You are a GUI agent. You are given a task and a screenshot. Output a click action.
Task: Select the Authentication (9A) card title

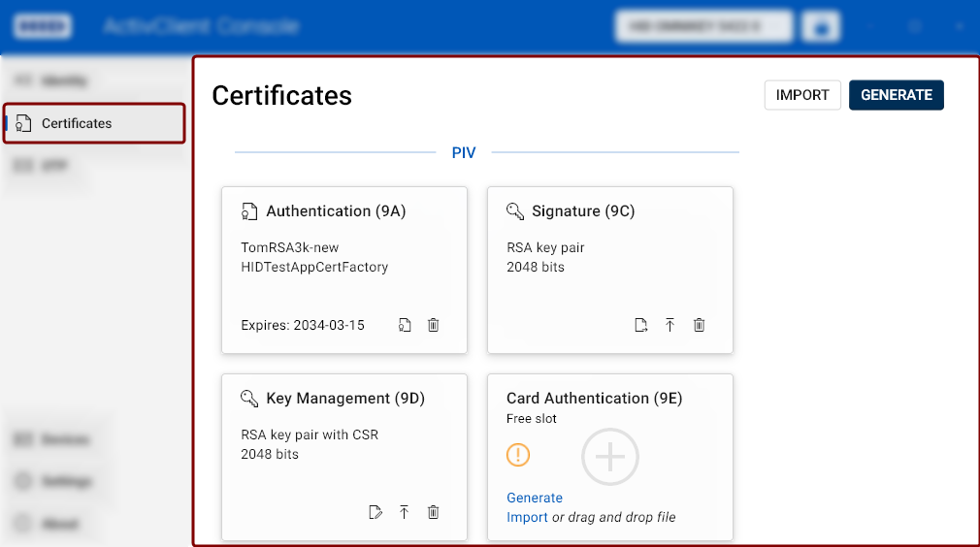336,211
